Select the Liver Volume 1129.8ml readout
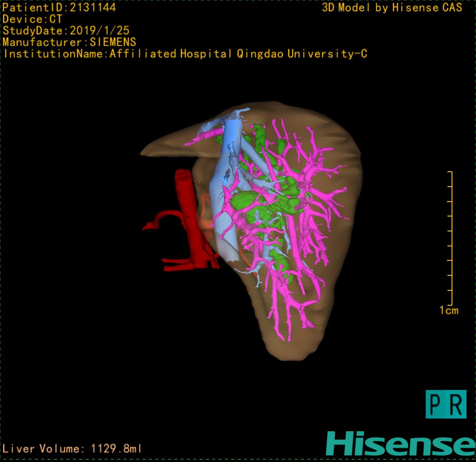Viewport: 476px width, 462px height. [x=72, y=449]
